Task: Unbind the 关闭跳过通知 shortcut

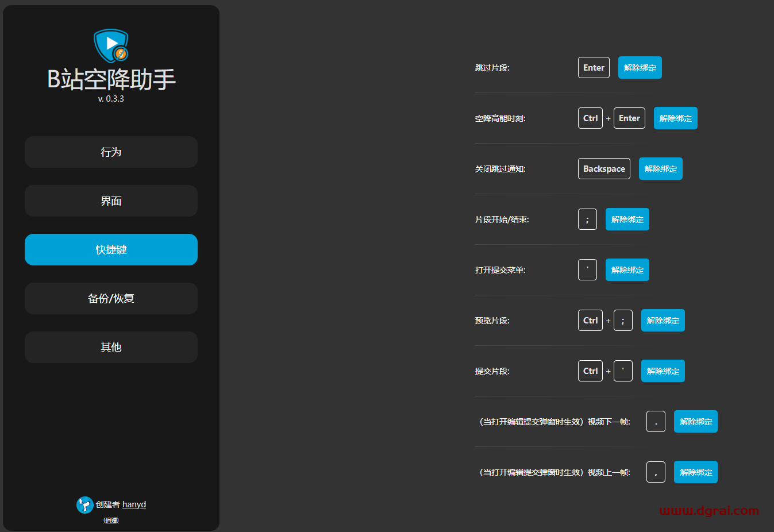Action: [661, 169]
